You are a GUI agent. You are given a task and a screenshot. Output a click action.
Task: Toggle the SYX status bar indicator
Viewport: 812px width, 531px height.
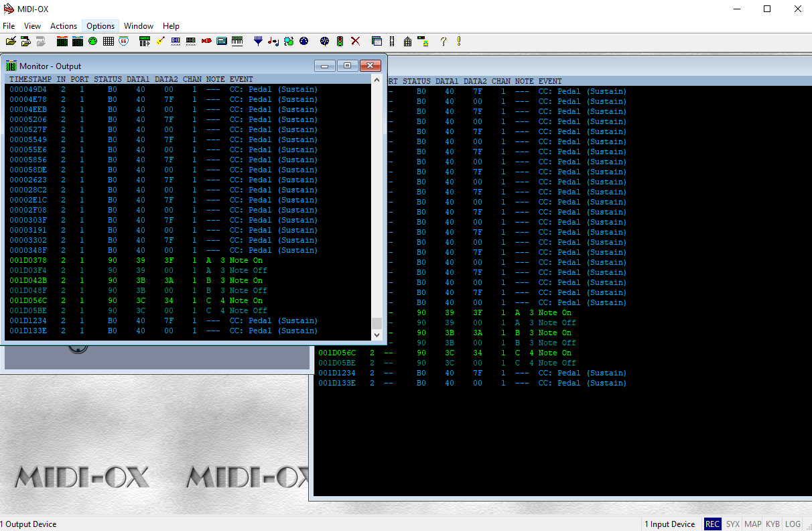(x=732, y=524)
